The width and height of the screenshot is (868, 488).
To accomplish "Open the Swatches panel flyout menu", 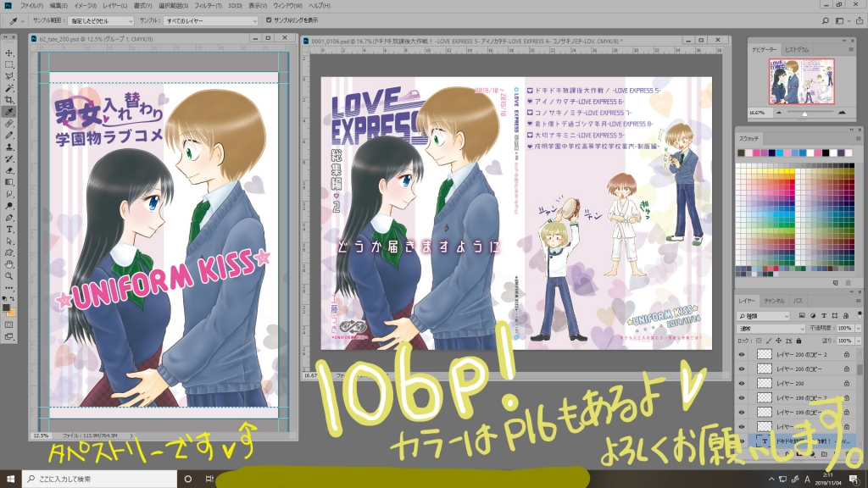I will click(858, 138).
